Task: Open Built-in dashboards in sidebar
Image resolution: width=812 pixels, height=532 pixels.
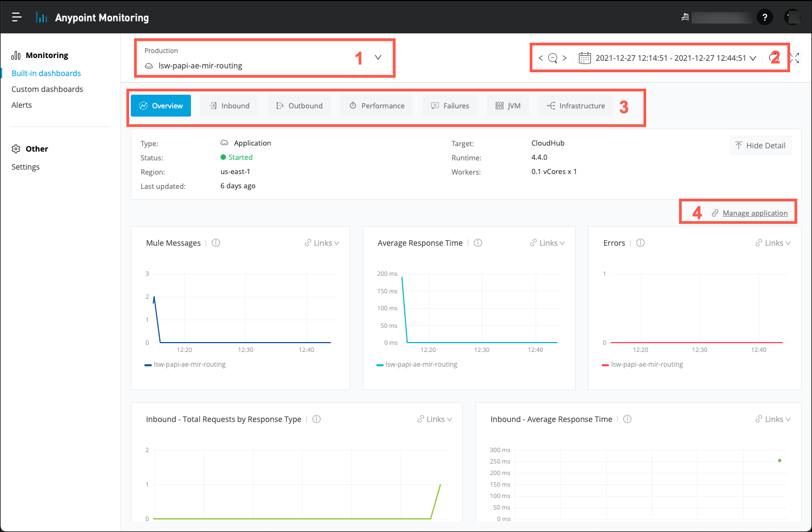Action: 46,73
